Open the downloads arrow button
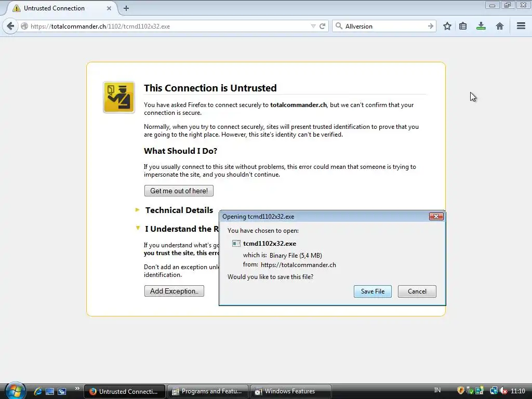The image size is (532, 399). (x=481, y=26)
